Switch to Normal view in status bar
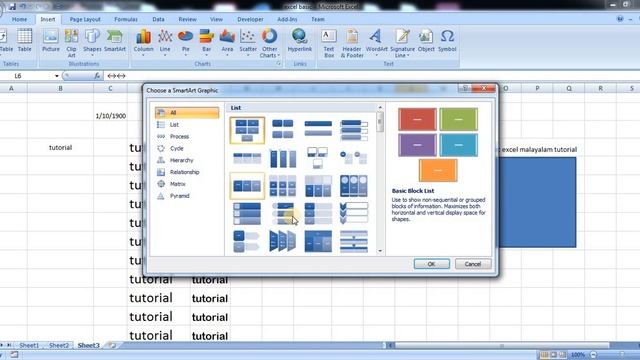The image size is (640, 360). (544, 355)
